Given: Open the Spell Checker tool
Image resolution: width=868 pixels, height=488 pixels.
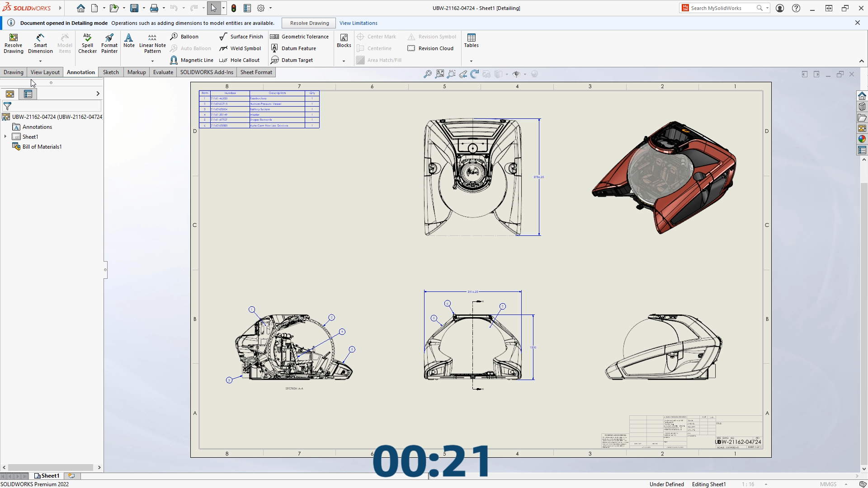Looking at the screenshot, I should (x=87, y=43).
